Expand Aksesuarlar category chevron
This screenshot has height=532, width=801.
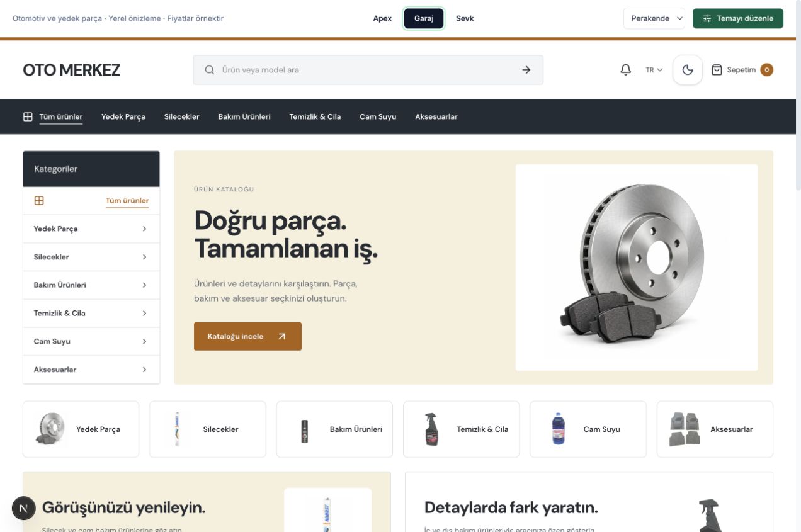pos(144,370)
